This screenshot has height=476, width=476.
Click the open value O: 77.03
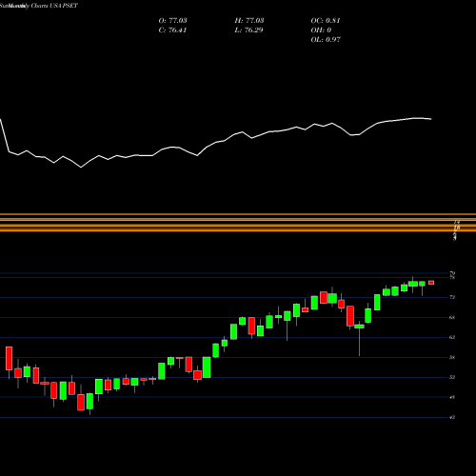coord(172,21)
